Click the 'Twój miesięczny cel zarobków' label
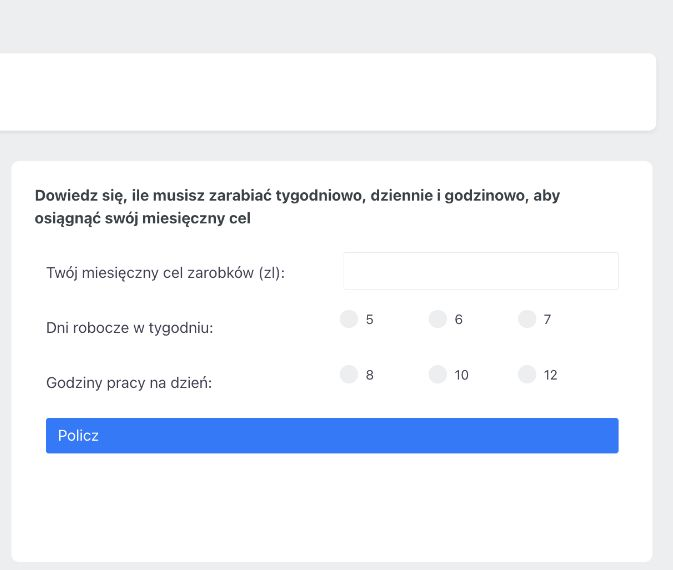This screenshot has height=570, width=673. point(165,273)
